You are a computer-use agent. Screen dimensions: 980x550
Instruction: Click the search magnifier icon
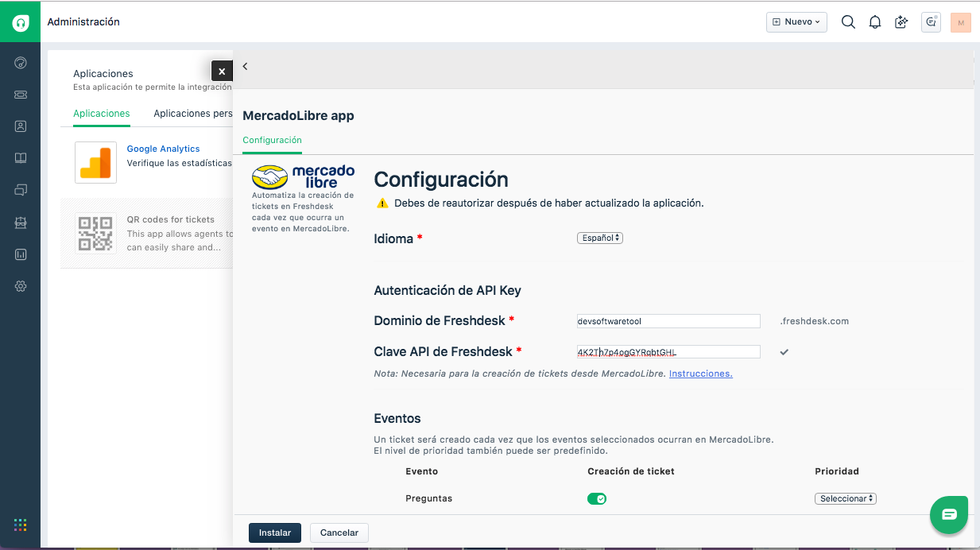[848, 22]
